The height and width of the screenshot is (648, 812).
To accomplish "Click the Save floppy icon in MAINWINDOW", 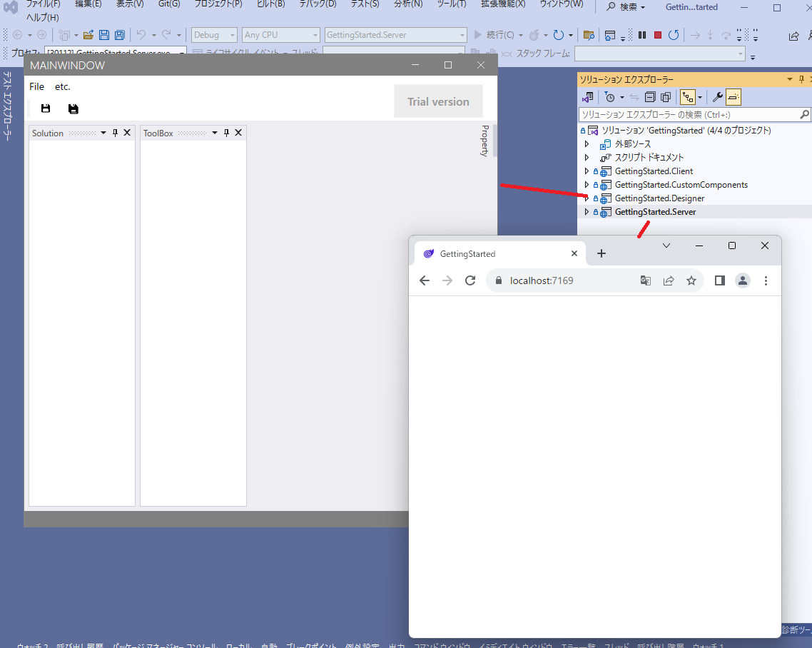I will (x=46, y=108).
